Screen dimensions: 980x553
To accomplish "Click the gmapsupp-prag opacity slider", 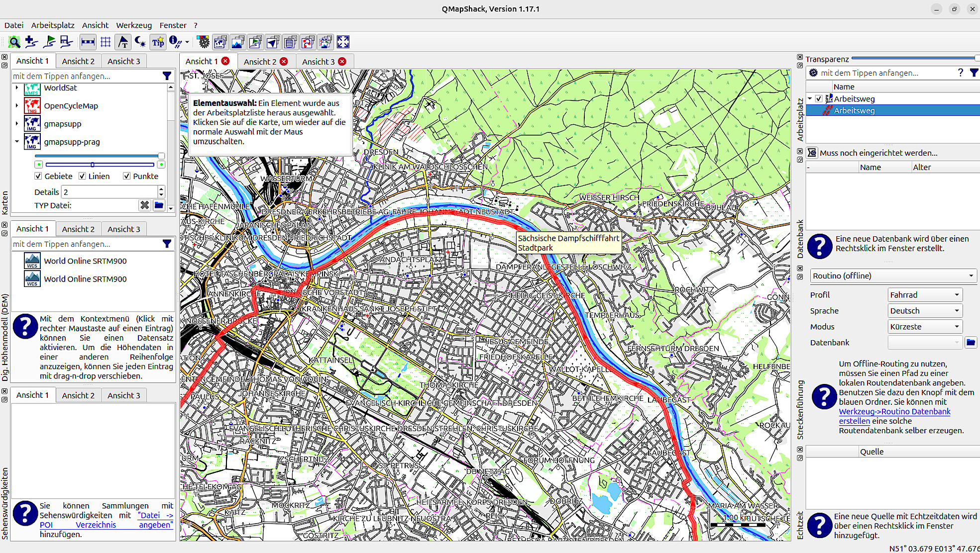I will pyautogui.click(x=99, y=156).
